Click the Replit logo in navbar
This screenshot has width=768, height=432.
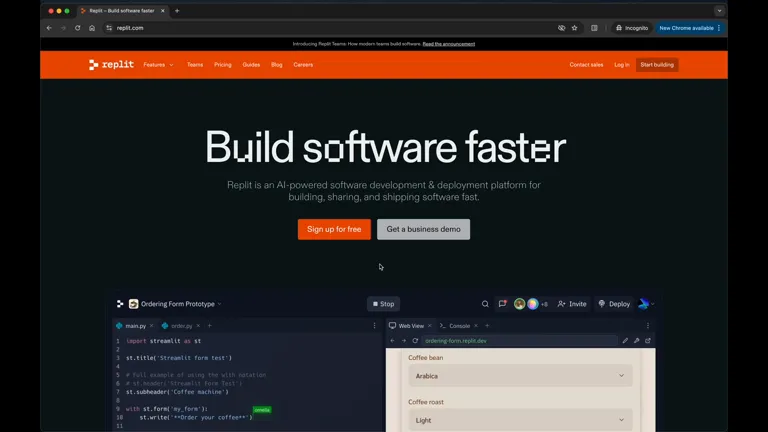111,65
